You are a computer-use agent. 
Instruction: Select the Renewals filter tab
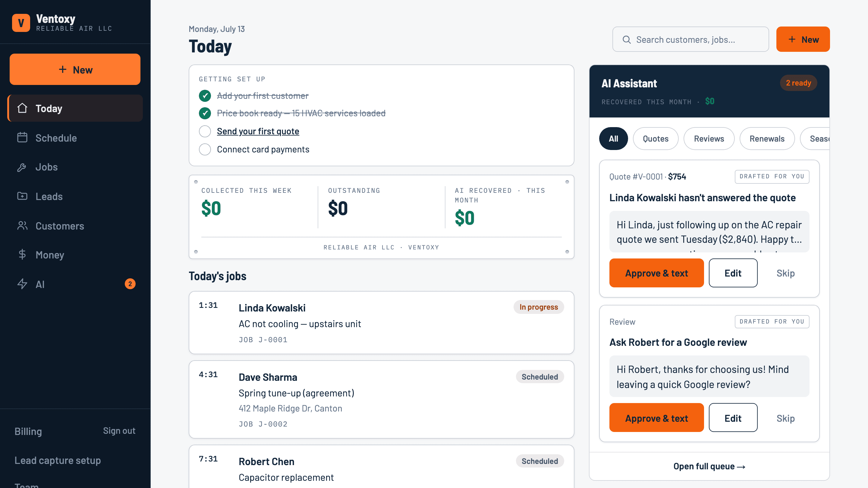click(x=767, y=139)
